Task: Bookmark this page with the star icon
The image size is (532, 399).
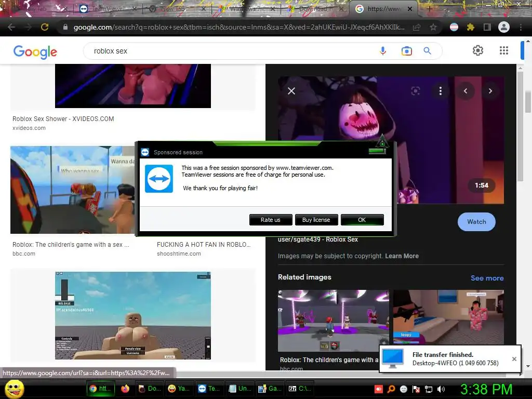Action: coord(433,27)
